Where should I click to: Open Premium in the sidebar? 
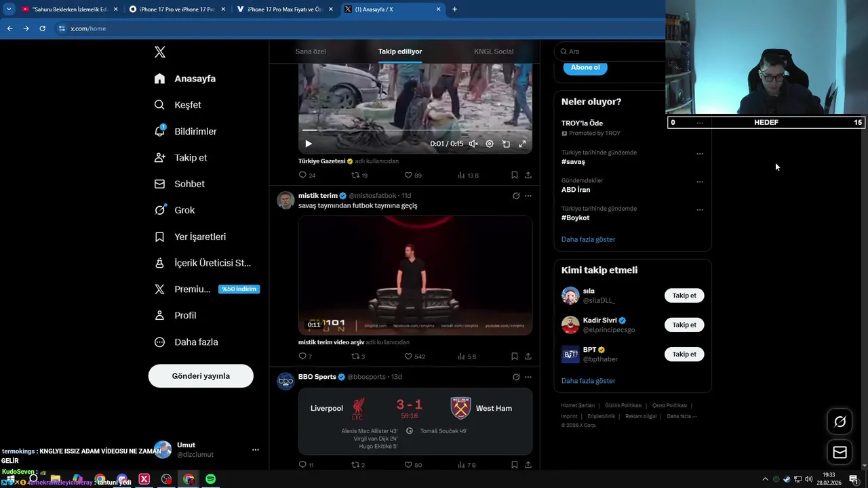click(x=206, y=289)
